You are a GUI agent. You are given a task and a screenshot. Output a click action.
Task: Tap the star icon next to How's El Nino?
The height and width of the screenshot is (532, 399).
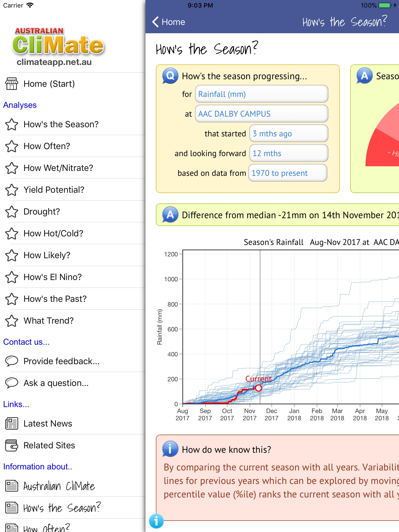pyautogui.click(x=12, y=277)
